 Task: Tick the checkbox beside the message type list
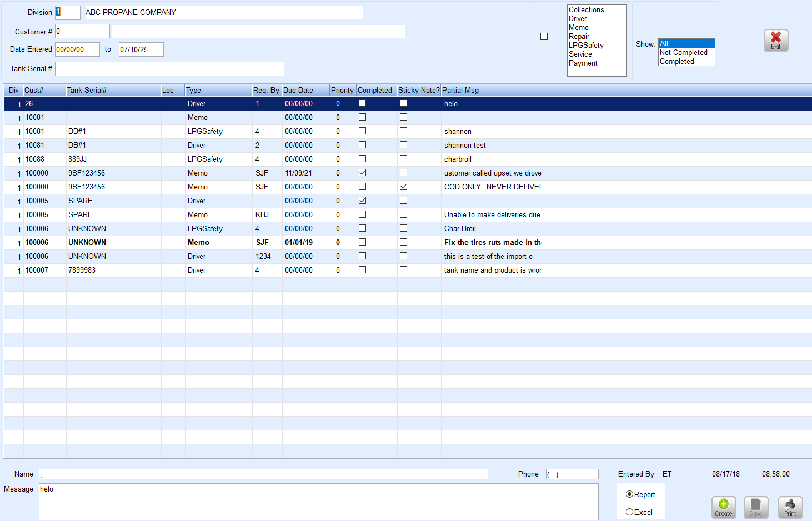click(544, 37)
